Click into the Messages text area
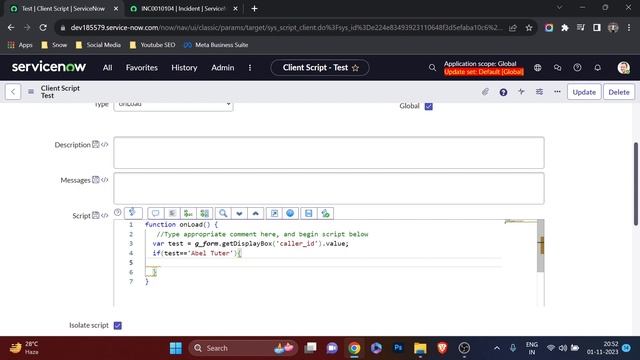640x360 pixels. coord(329,188)
